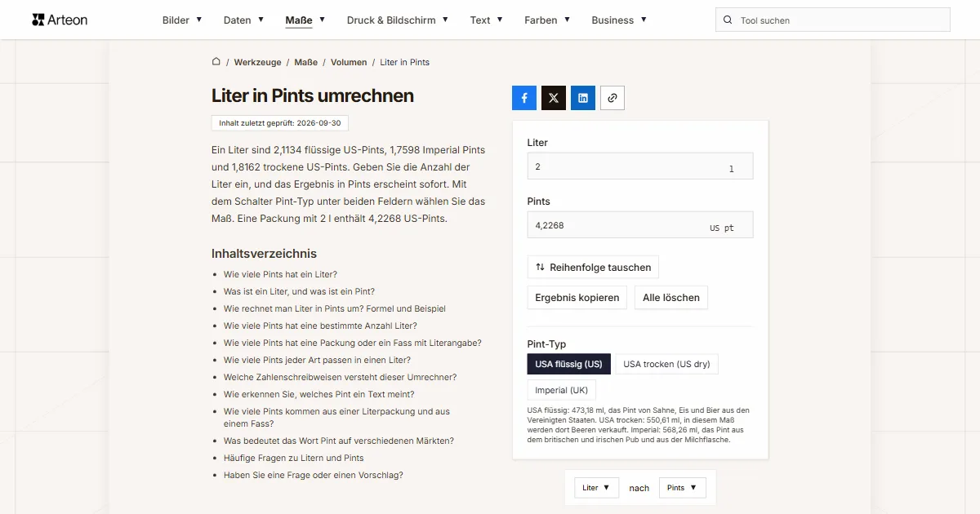Click the Liter in Pints umrechnen heading

313,95
